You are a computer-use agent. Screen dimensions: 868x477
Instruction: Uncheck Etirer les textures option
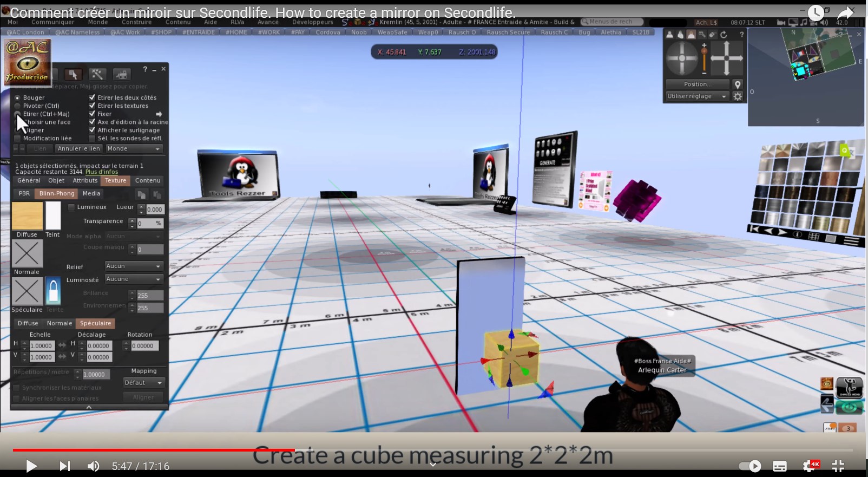[x=92, y=106]
